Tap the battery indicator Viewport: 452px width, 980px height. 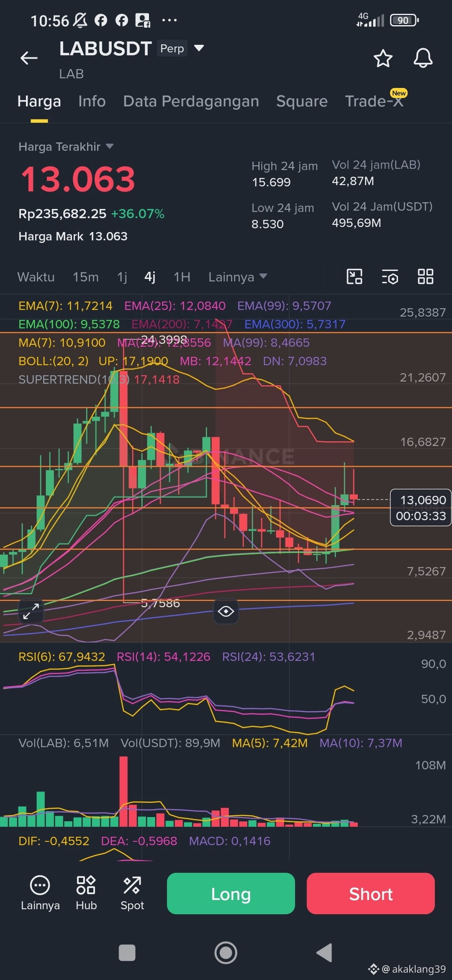404,20
